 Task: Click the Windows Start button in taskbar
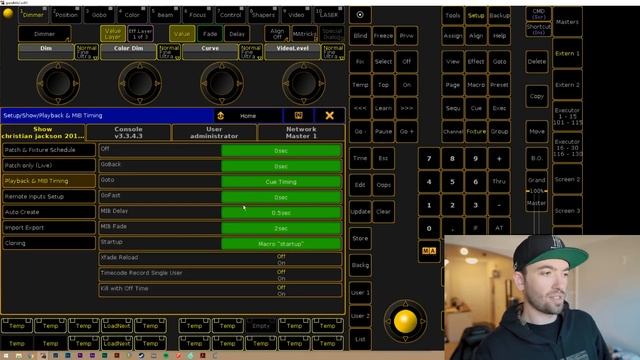(x=6, y=356)
